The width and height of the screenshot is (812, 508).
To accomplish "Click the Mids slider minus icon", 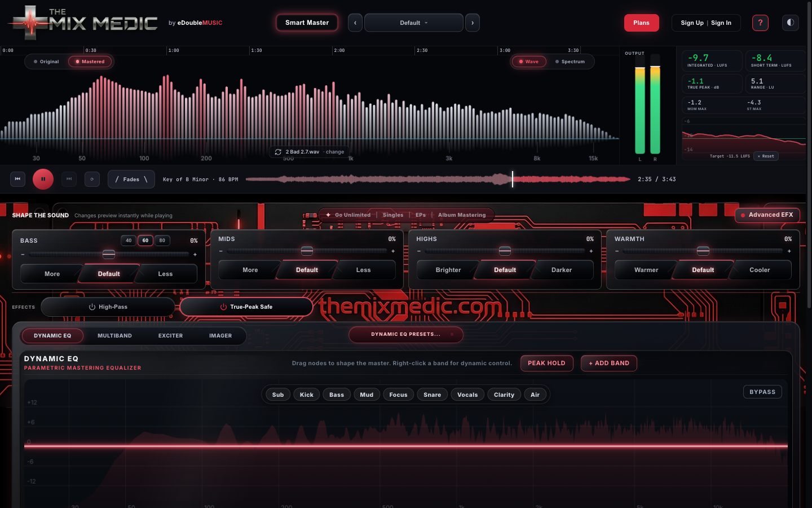I will click(x=221, y=251).
